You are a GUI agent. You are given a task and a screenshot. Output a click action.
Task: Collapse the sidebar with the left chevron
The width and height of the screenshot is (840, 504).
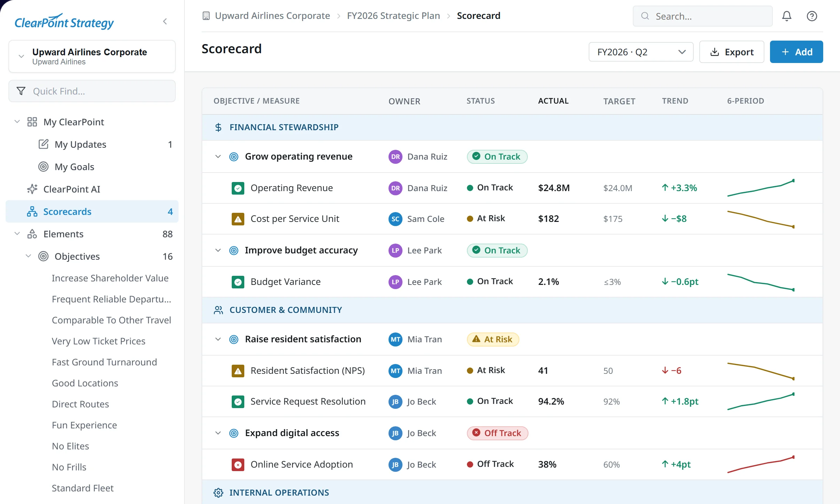[x=165, y=22]
